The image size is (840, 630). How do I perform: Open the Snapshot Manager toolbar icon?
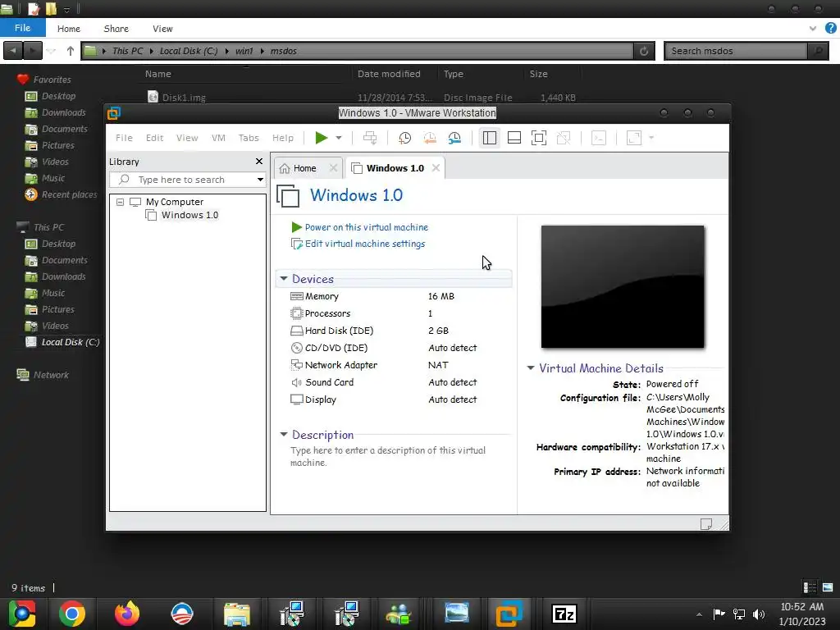coord(454,138)
